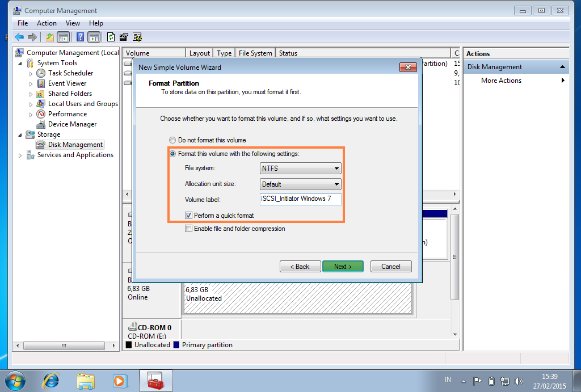Open the View menu
The width and height of the screenshot is (581, 392).
click(73, 23)
